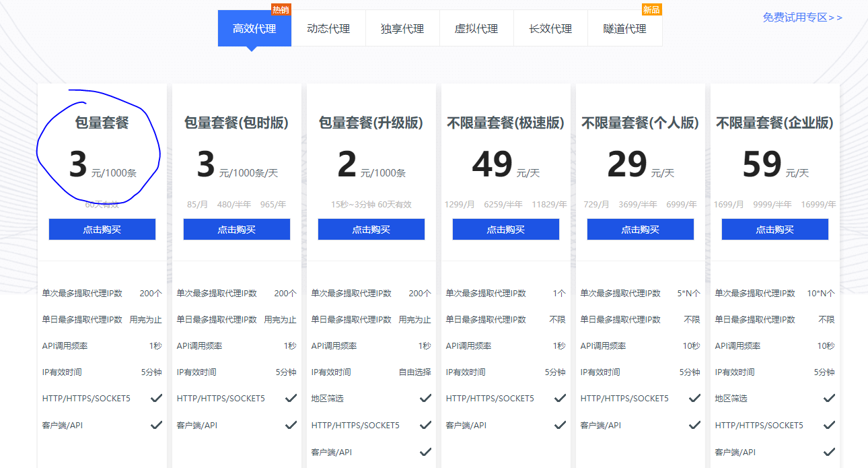Click the 不限量套餐(个人版) title
The image size is (868, 468).
(x=641, y=123)
